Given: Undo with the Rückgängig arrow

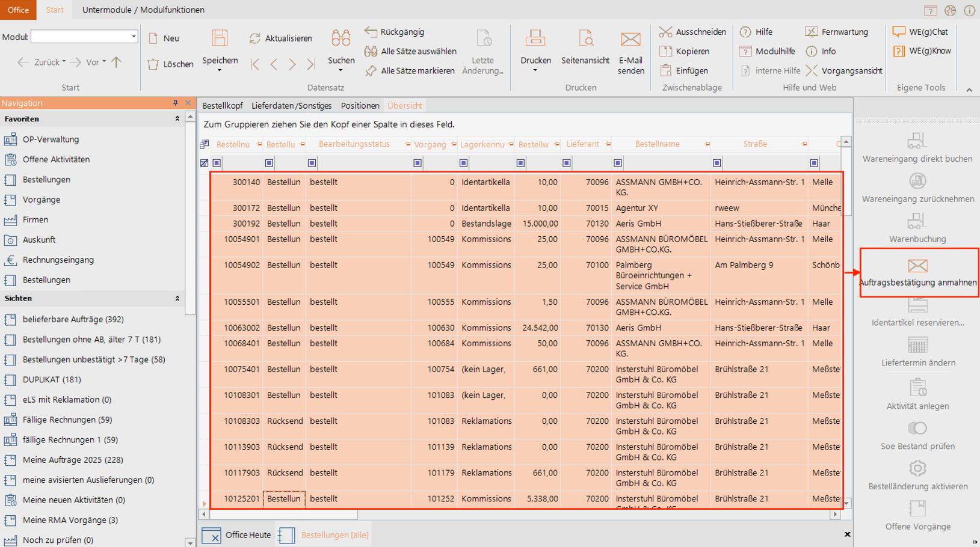Looking at the screenshot, I should pyautogui.click(x=371, y=32).
